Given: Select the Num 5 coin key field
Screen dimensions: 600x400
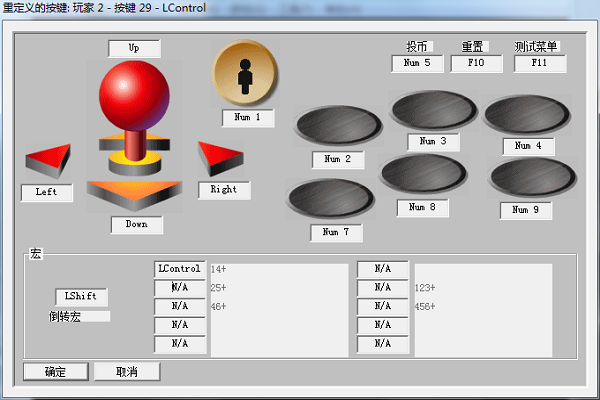Looking at the screenshot, I should click(417, 64).
